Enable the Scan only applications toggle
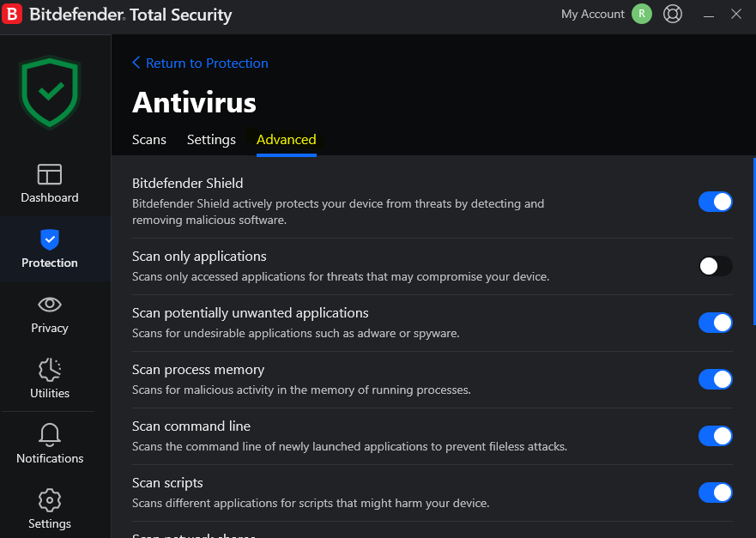The width and height of the screenshot is (756, 538). coord(716,266)
